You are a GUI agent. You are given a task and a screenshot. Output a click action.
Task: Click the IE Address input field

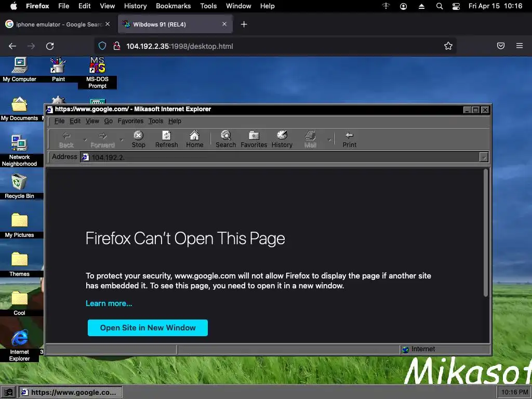pos(280,157)
